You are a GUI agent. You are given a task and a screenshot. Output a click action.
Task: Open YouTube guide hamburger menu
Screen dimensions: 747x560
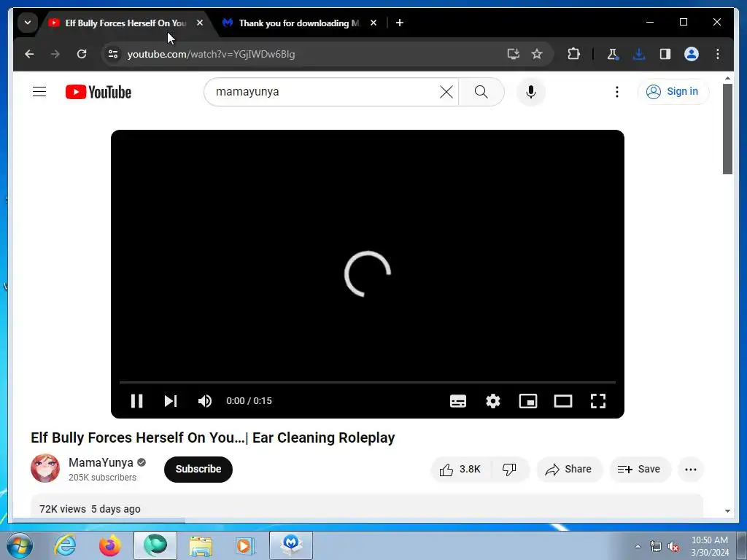click(39, 91)
